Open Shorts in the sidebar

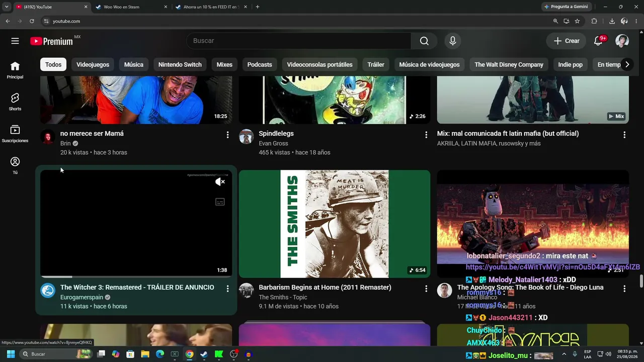pos(15,102)
